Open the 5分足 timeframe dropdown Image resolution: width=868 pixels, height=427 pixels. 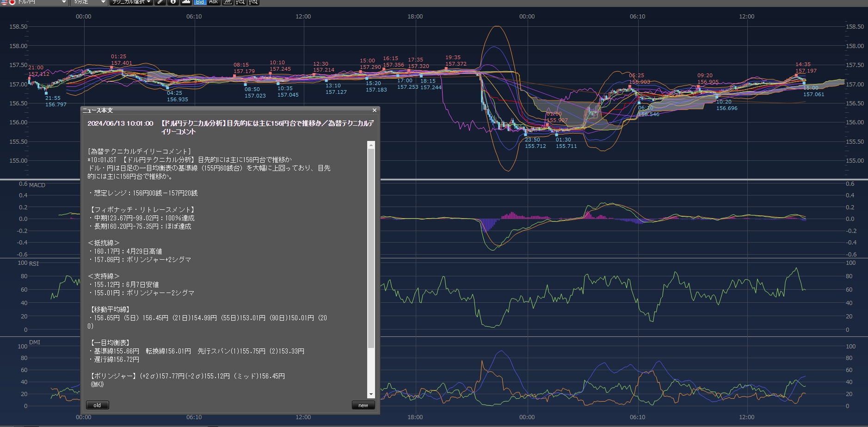click(90, 2)
